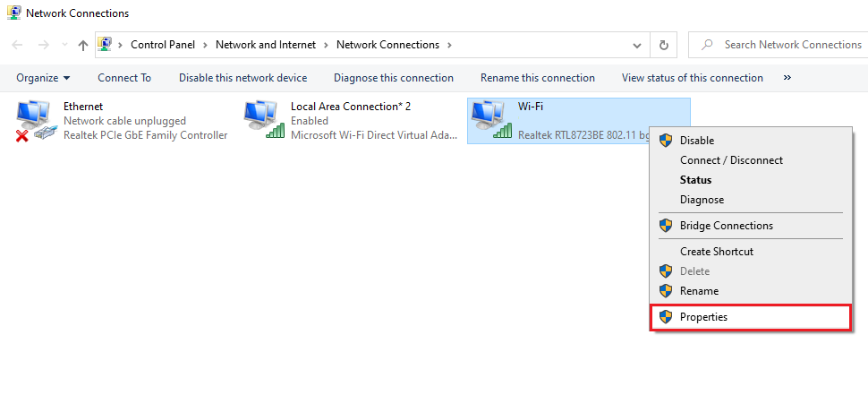Click Diagnose this connection toolbar button
Image resolution: width=868 pixels, height=395 pixels.
[x=393, y=78]
